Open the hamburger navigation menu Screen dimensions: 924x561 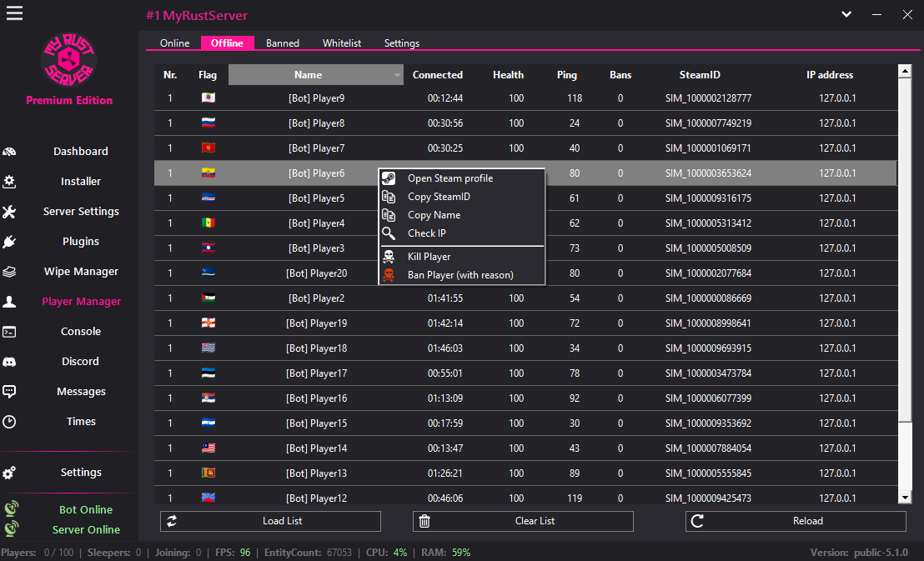(14, 13)
